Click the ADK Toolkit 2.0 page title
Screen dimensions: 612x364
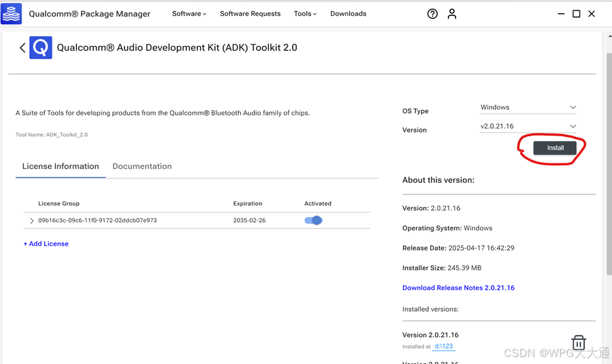[177, 47]
